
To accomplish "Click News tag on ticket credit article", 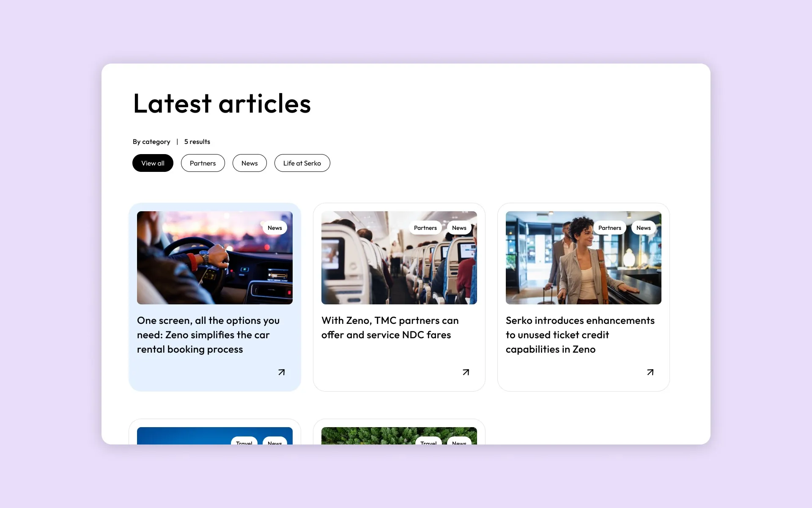I will (643, 228).
